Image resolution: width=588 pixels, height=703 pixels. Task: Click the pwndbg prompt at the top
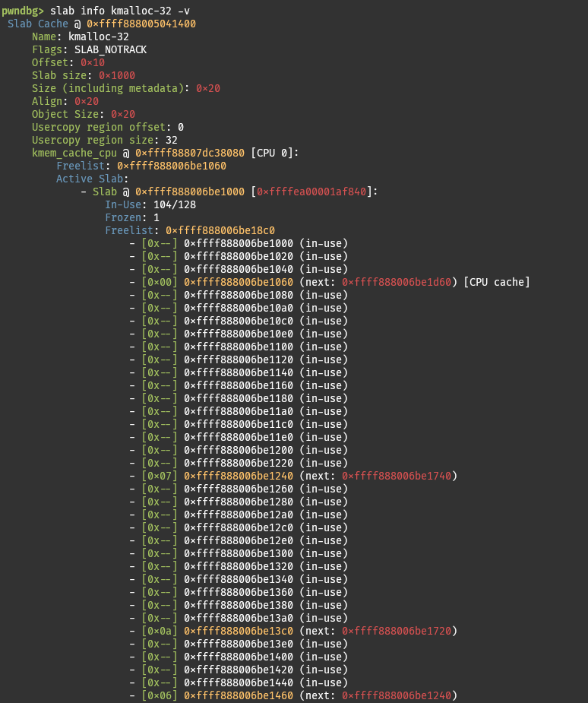coord(23,11)
